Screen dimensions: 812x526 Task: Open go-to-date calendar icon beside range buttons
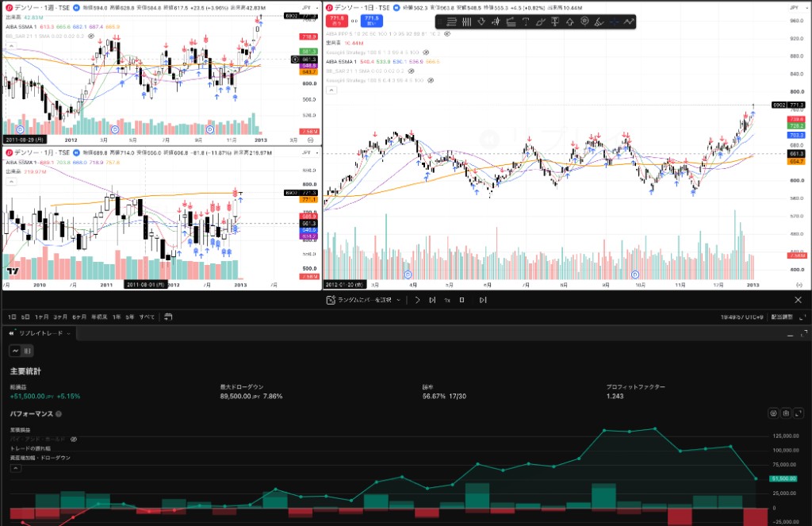point(168,317)
